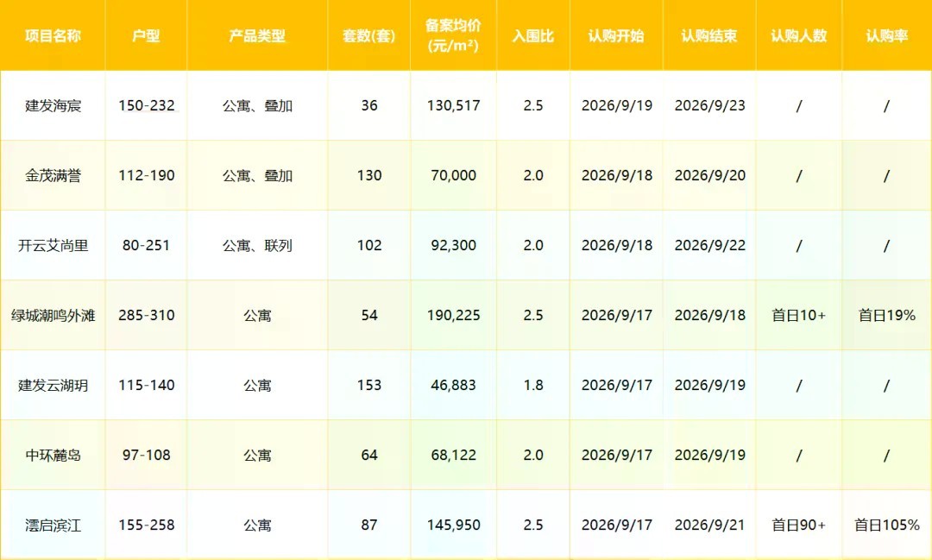
Task: Click 公寓 in 中环麓岛 row
Action: 257,456
